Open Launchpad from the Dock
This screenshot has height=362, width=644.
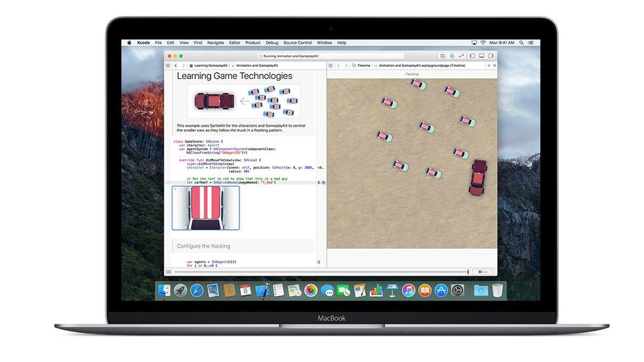pos(180,291)
